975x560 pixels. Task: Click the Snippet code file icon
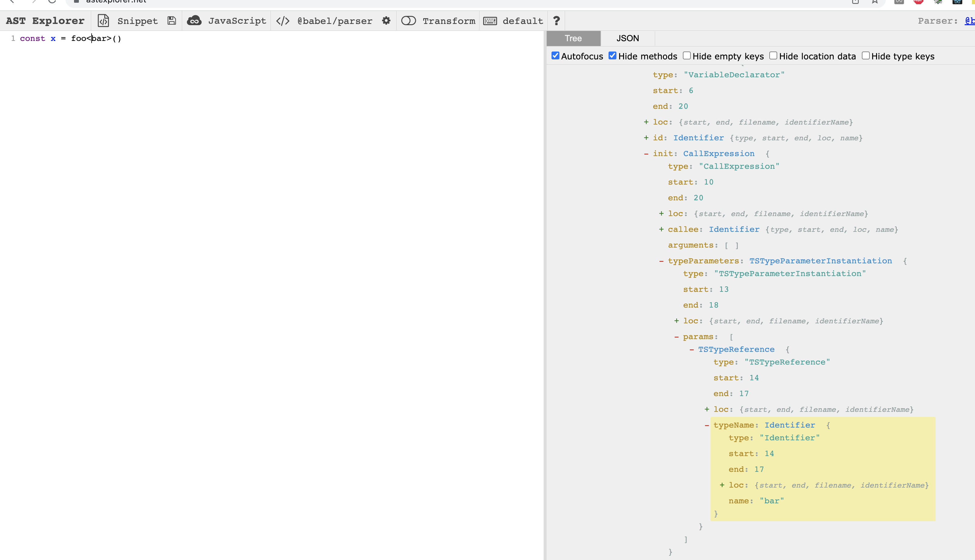click(x=103, y=21)
